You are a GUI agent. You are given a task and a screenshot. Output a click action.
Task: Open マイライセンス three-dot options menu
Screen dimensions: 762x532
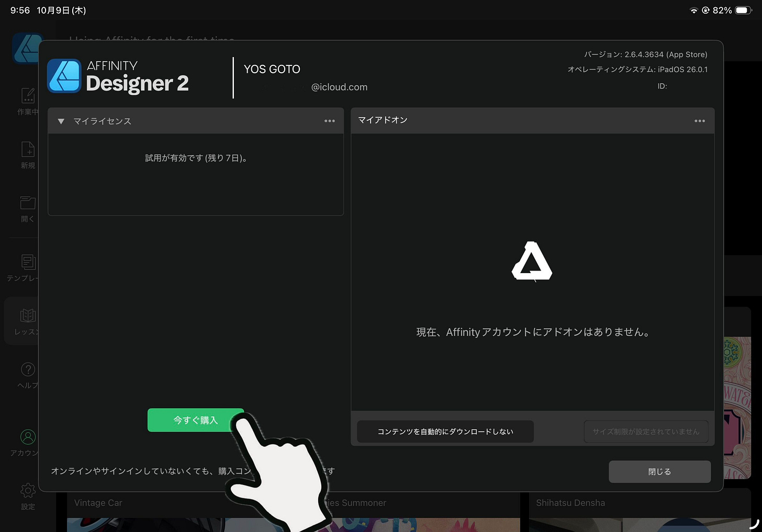pos(329,121)
